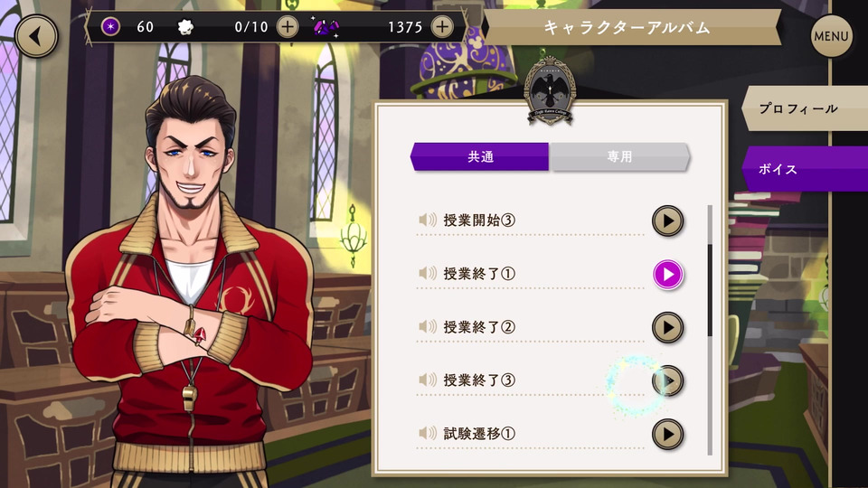Open the MENU round button
Screen dimensions: 868x488
click(831, 36)
